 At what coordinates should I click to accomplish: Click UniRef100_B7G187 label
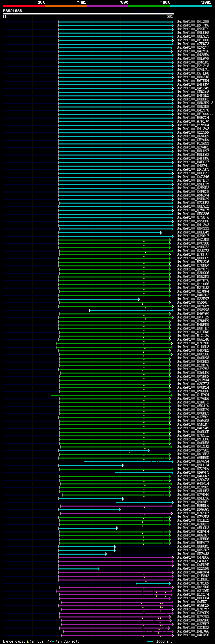(x=193, y=513)
